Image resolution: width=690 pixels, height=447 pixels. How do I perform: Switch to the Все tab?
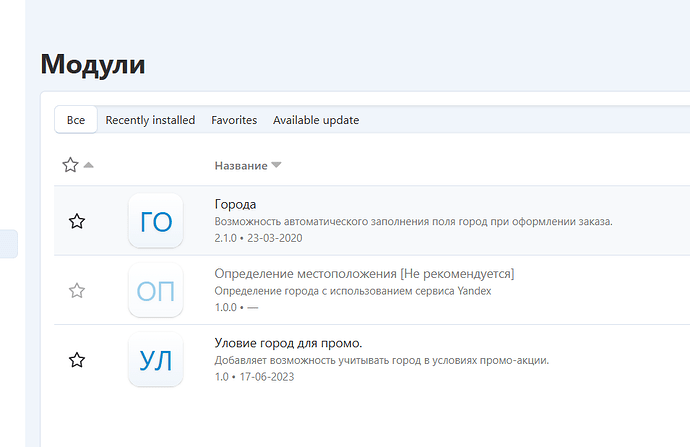[76, 120]
